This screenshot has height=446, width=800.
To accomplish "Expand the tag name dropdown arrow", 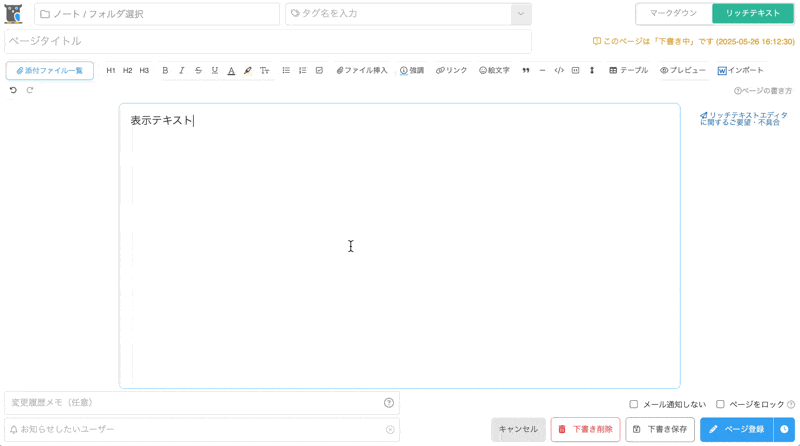I will [520, 14].
